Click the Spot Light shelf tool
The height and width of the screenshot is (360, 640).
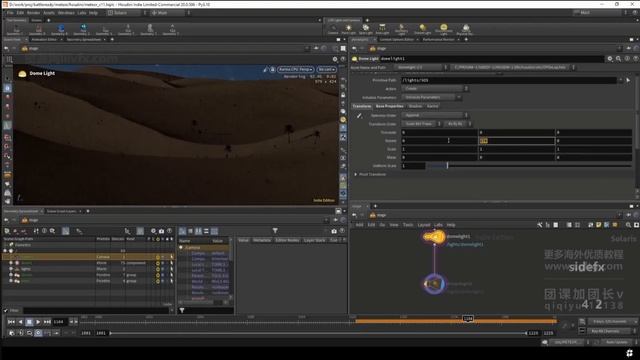coord(366,29)
